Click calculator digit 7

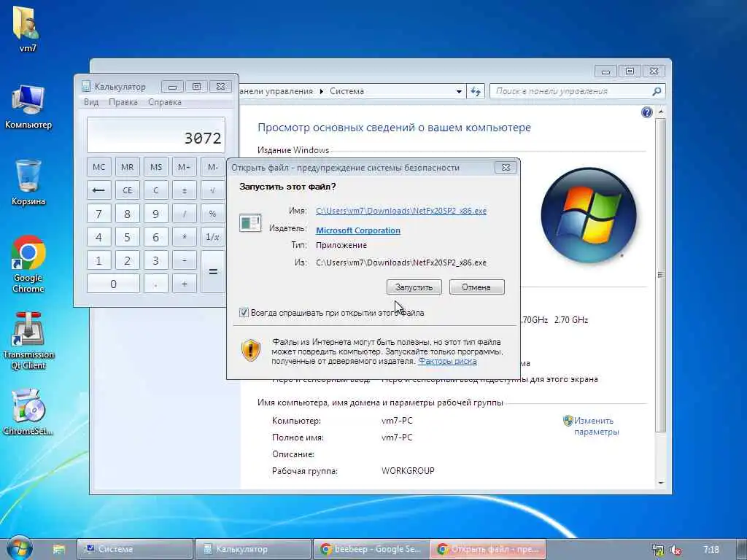tap(99, 214)
